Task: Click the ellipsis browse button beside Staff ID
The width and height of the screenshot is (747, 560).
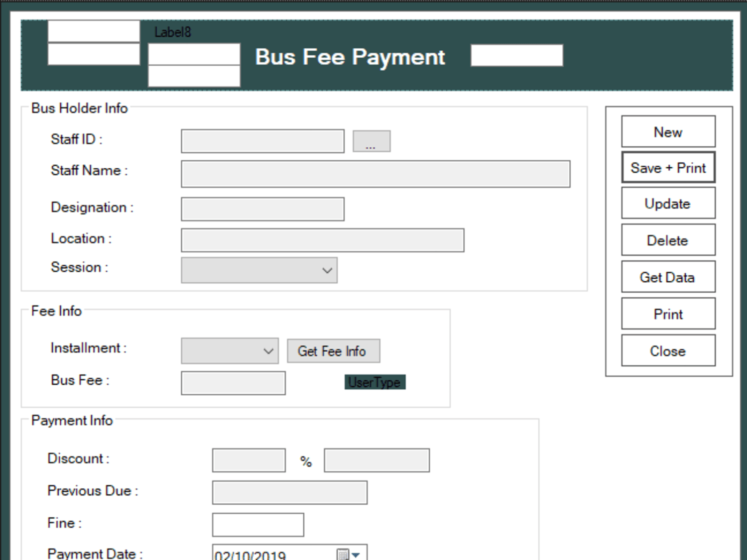Action: (x=372, y=141)
